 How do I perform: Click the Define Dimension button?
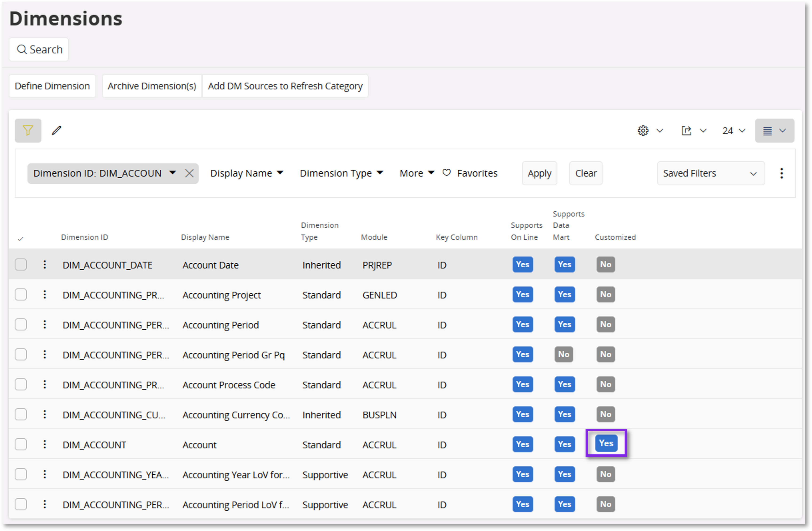pos(52,86)
